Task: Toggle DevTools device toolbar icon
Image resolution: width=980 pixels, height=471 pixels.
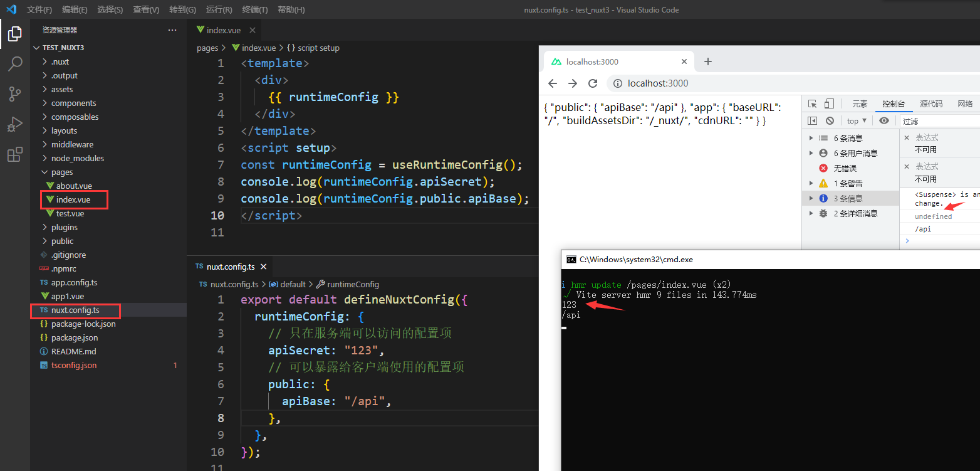Action: [x=829, y=104]
